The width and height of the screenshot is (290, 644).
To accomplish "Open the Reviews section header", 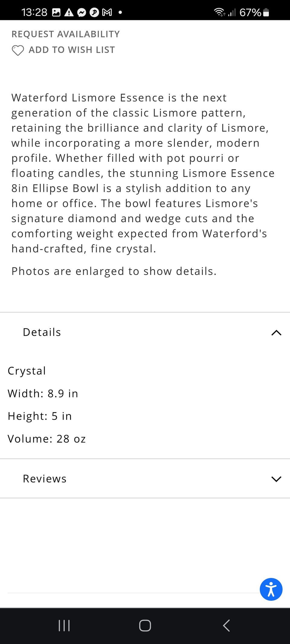I will (45, 479).
